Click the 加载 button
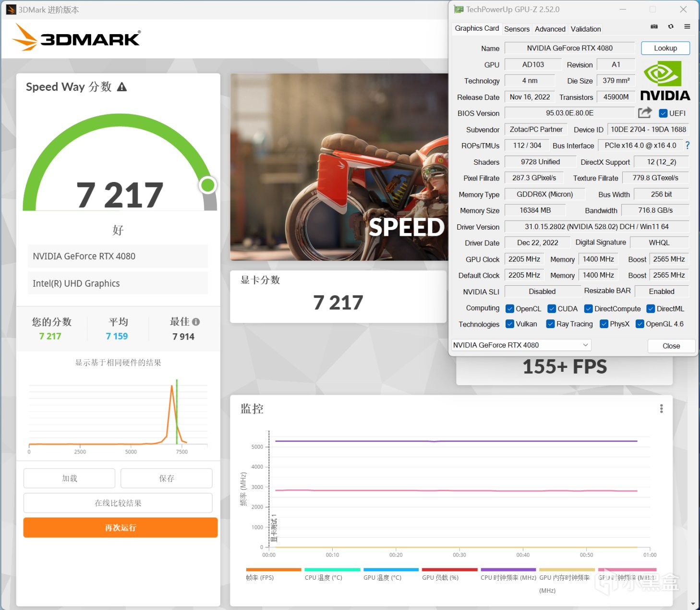 70,478
